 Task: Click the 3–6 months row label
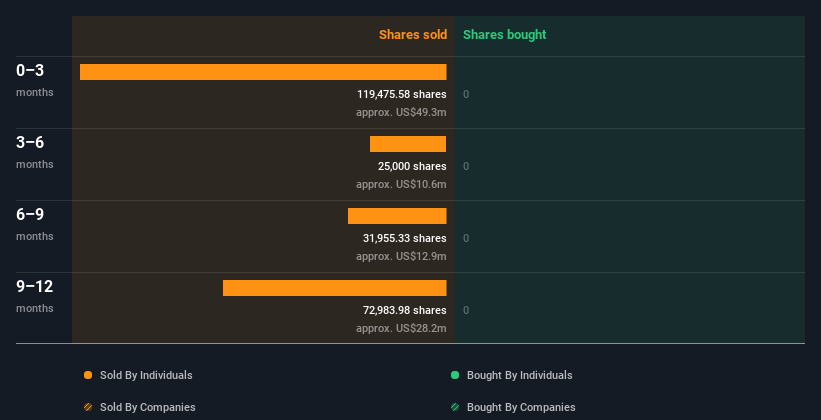coord(35,152)
